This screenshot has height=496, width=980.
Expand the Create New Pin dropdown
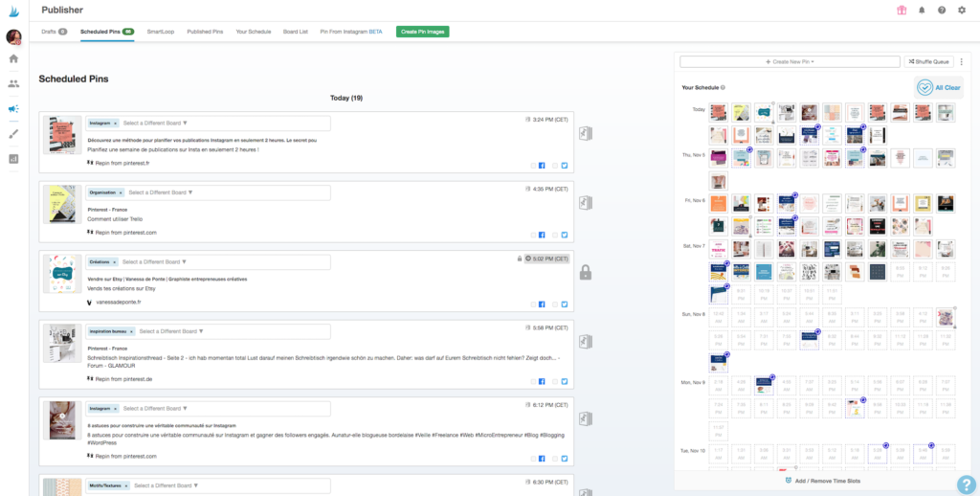790,61
